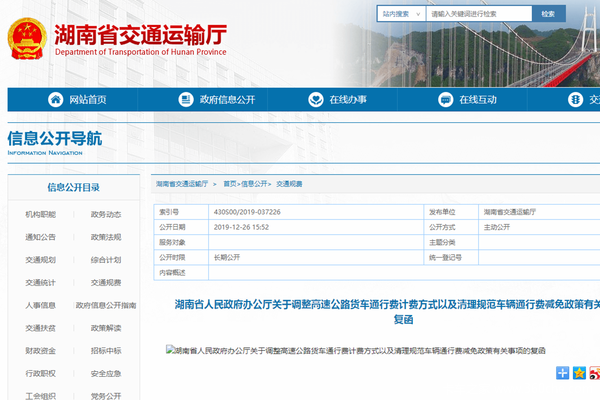Open 政策法规 in the sidebar

[106, 237]
